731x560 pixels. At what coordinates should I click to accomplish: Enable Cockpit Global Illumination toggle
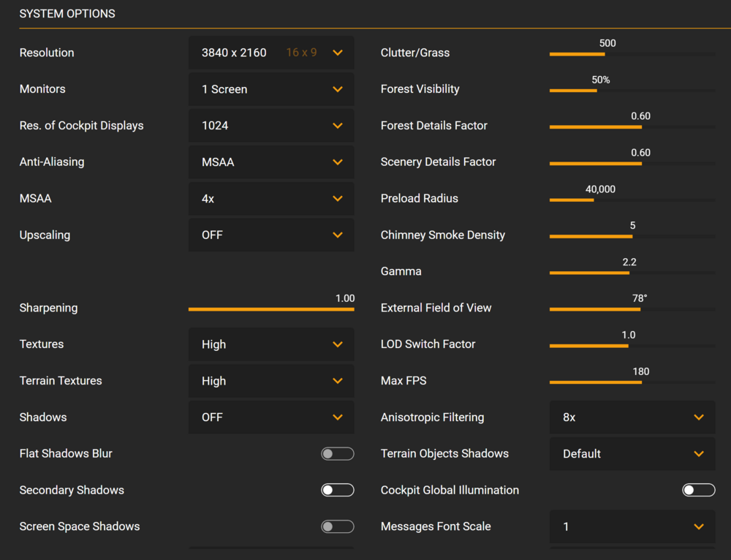tap(698, 490)
